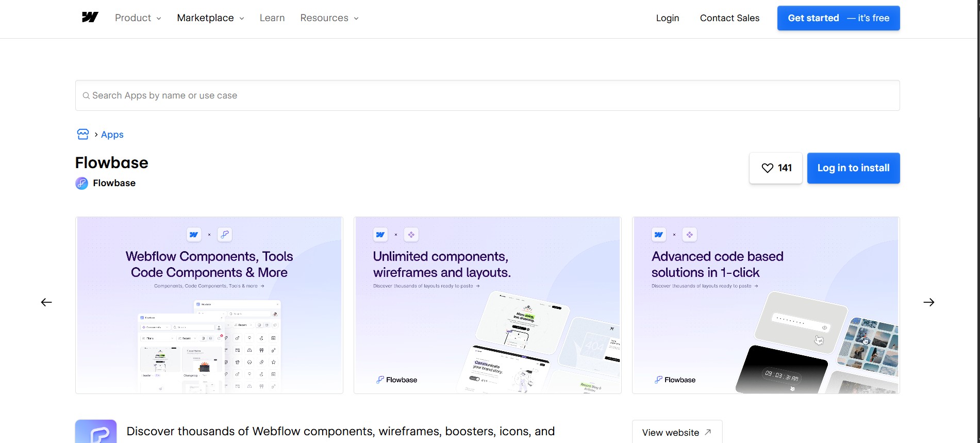Show previous slide with left arrow

[46, 302]
